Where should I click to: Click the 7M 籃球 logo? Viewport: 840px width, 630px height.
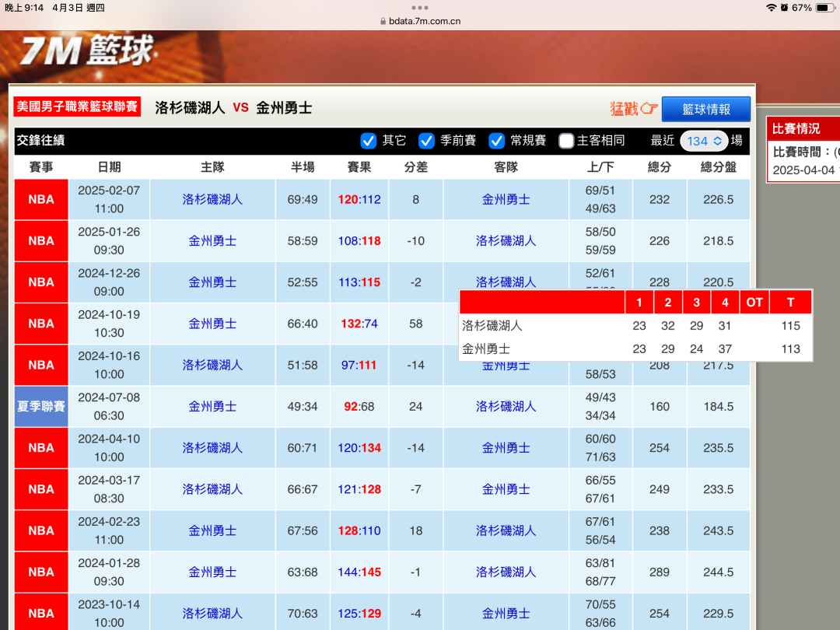pos(87,51)
